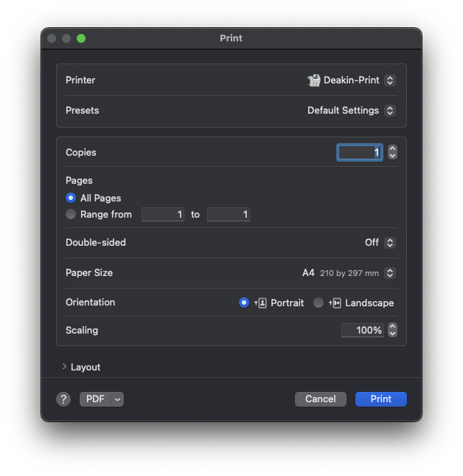Click the Scaling percentage field
The height and width of the screenshot is (476, 463).
coord(363,331)
